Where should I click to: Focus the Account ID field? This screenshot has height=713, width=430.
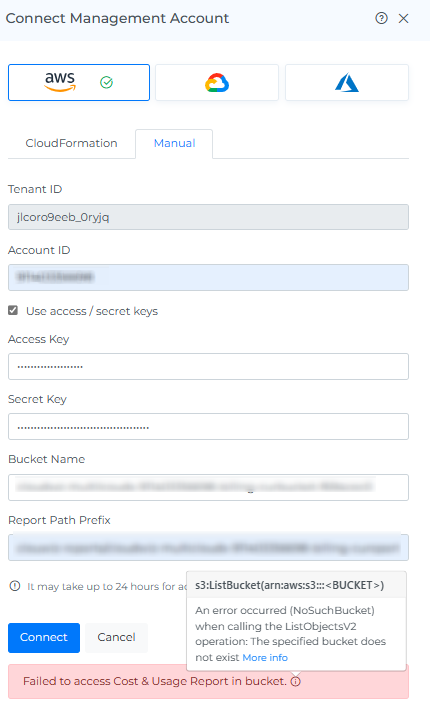coord(208,277)
